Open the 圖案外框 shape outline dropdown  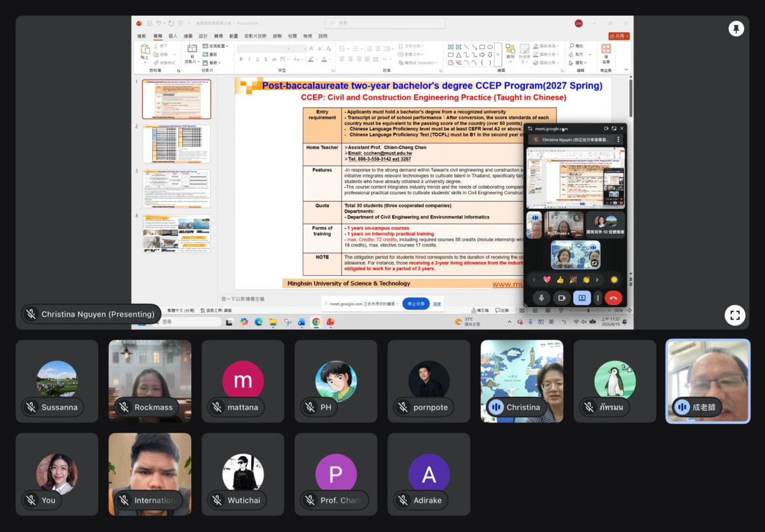[547, 54]
